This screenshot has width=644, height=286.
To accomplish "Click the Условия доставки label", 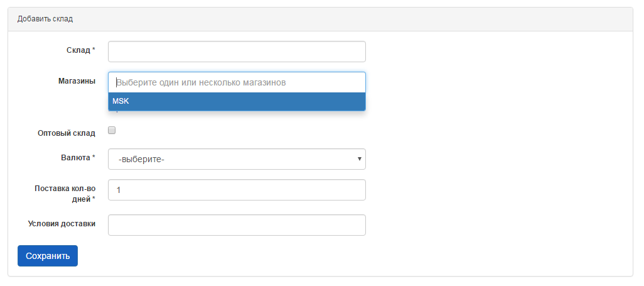I will coord(62,223).
